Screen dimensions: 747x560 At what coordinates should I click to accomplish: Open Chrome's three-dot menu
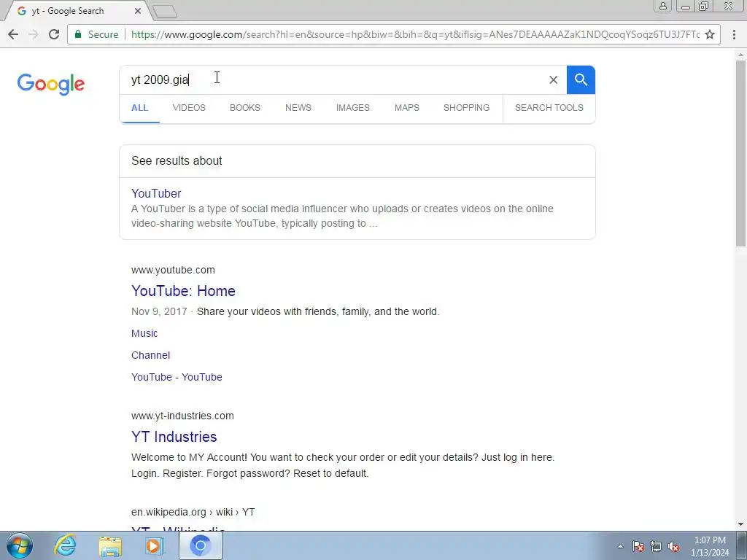[734, 34]
